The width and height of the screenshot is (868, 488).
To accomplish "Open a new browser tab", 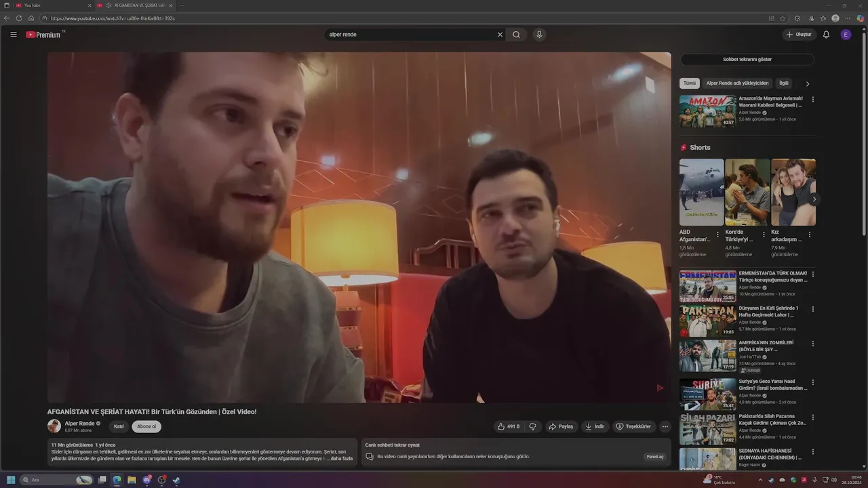I will [x=181, y=5].
